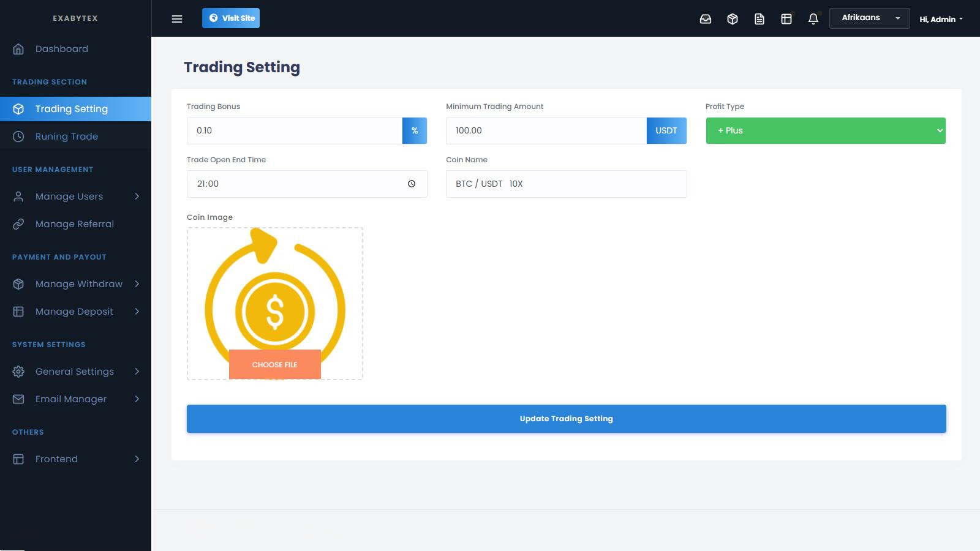The height and width of the screenshot is (551, 980).
Task: Open the Afrikaans language selector
Action: pos(869,18)
